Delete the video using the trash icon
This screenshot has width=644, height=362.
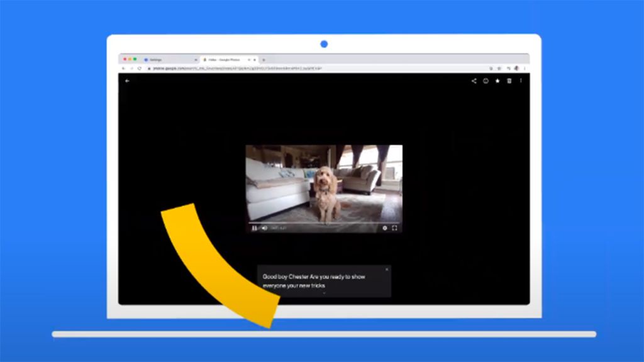(x=509, y=81)
